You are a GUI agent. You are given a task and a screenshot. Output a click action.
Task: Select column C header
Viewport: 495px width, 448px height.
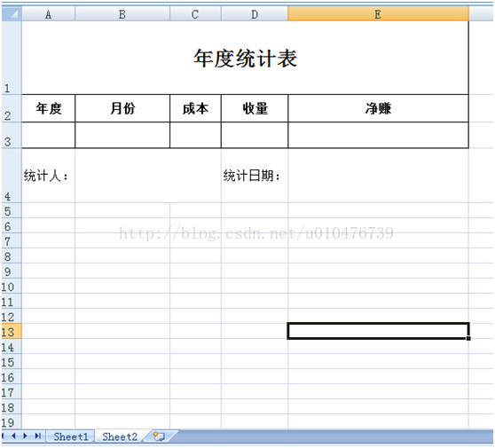(x=195, y=14)
